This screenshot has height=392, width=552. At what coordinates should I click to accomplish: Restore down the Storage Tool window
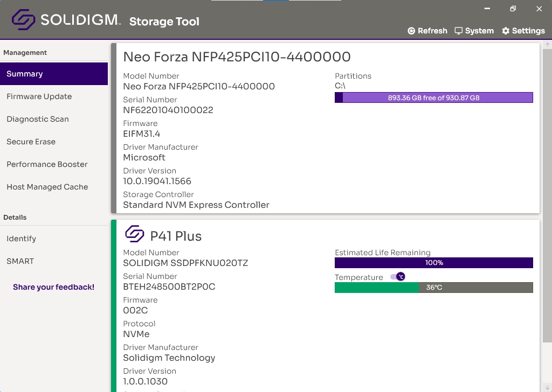pos(513,9)
